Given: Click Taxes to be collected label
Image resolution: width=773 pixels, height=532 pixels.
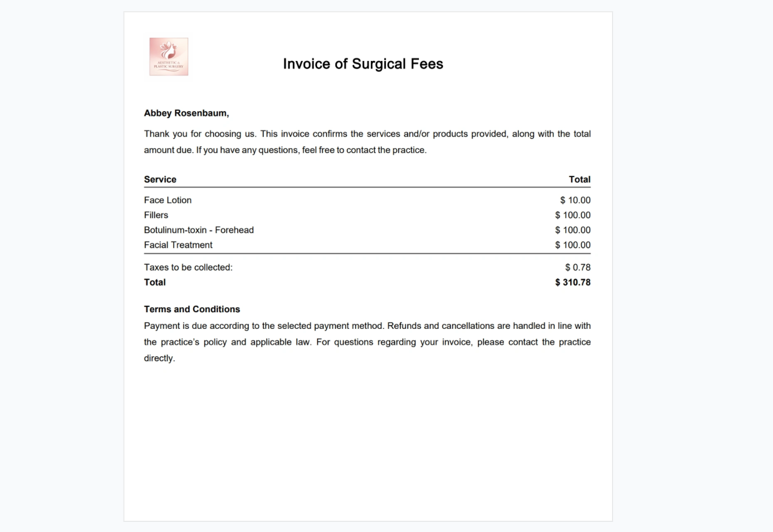Looking at the screenshot, I should 188,267.
